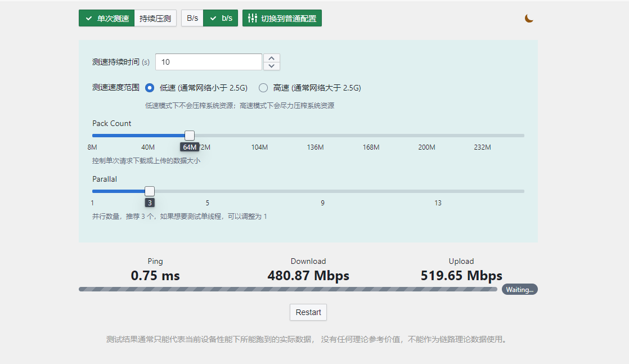This screenshot has width=629, height=364.
Task: Click the 40M Pack Count tick label
Action: [148, 147]
